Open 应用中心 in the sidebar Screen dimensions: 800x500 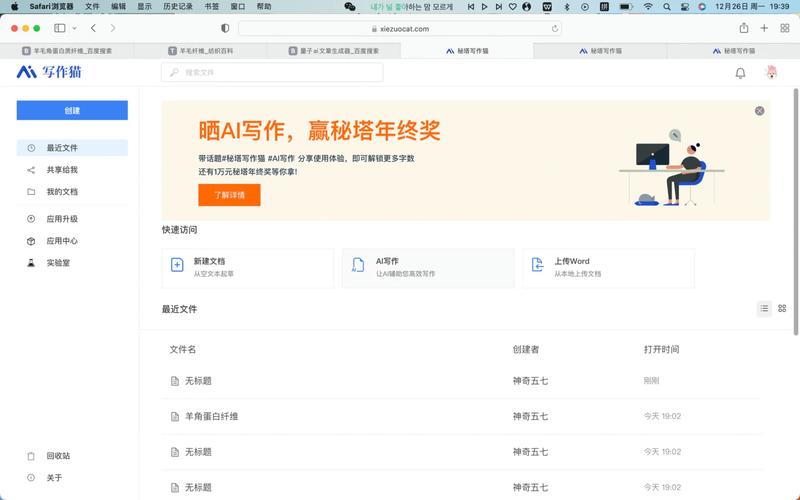coord(72,240)
